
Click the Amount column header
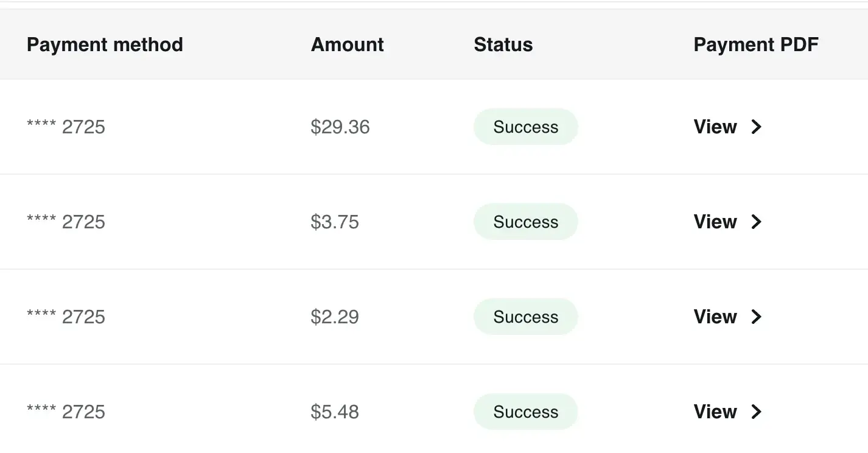pos(348,44)
